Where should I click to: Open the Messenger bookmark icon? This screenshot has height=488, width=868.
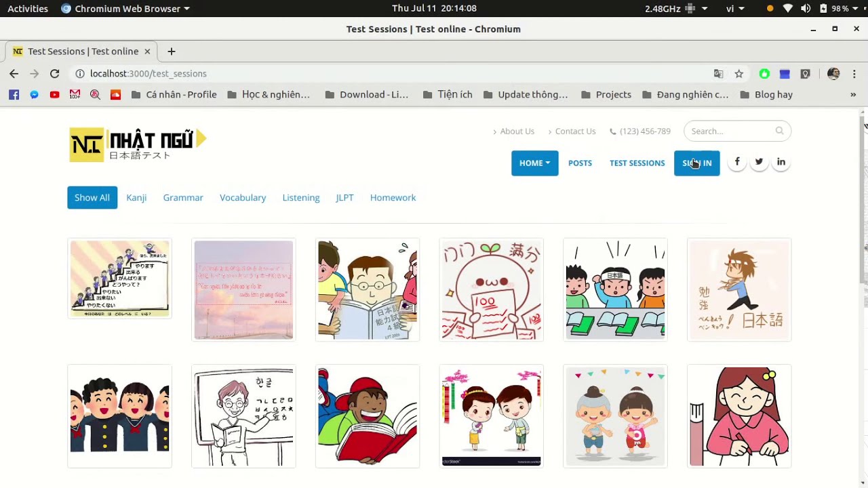coord(34,95)
